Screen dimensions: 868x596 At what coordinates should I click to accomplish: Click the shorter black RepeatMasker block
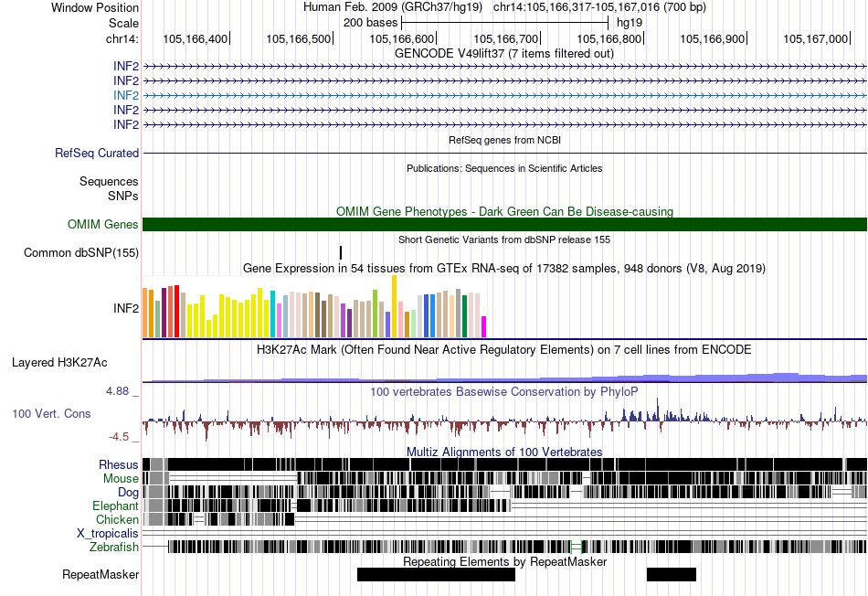(672, 574)
